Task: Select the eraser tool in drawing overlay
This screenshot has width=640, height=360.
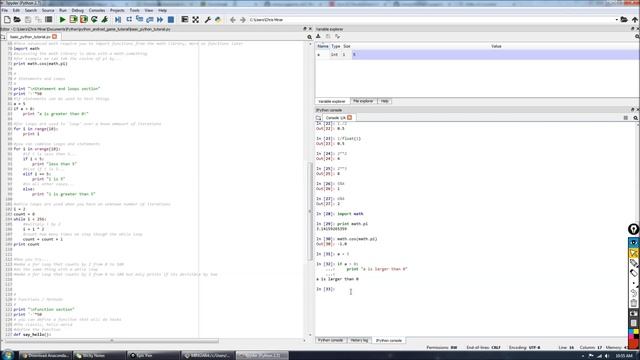Action: (633, 273)
